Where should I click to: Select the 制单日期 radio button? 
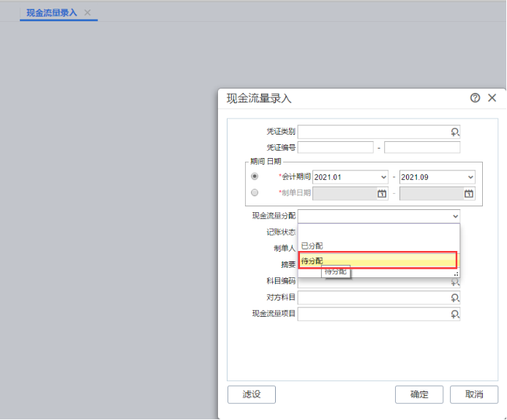255,192
